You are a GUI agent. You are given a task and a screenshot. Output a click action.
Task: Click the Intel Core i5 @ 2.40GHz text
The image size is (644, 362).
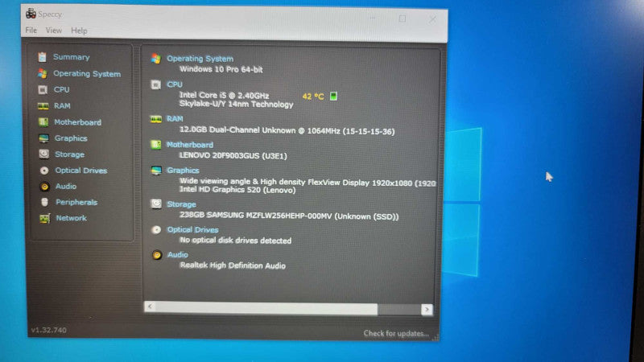225,95
